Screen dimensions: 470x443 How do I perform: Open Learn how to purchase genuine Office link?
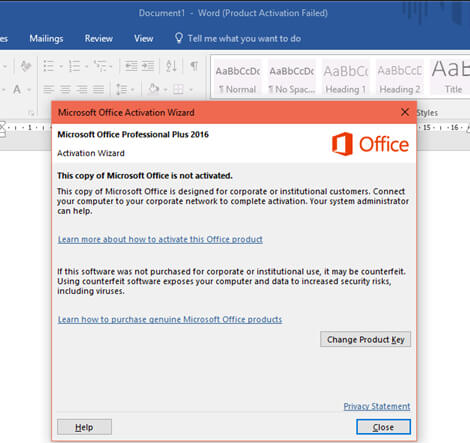click(170, 319)
